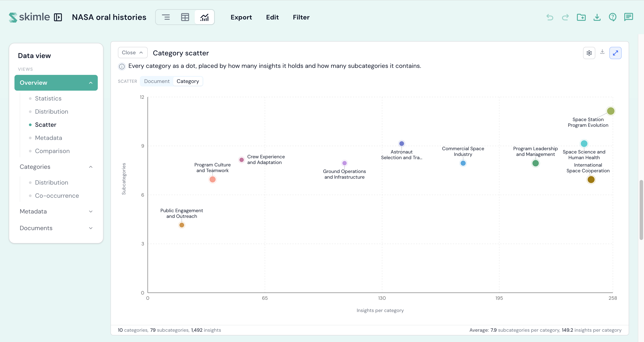Click the skimle logo
Viewport: 644px width, 342px height.
(29, 17)
